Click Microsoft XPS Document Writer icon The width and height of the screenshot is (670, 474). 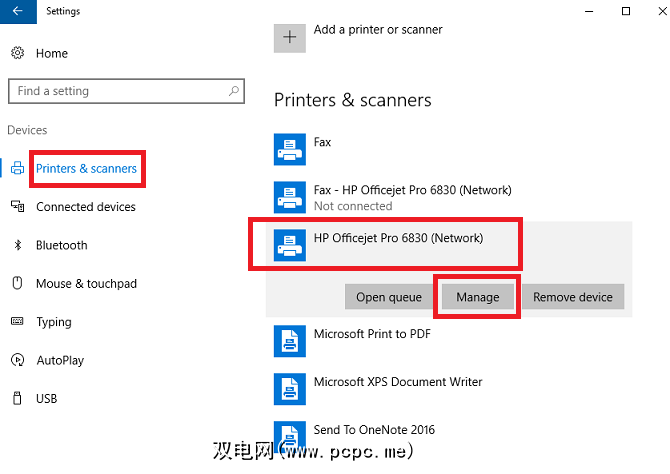pyautogui.click(x=290, y=389)
